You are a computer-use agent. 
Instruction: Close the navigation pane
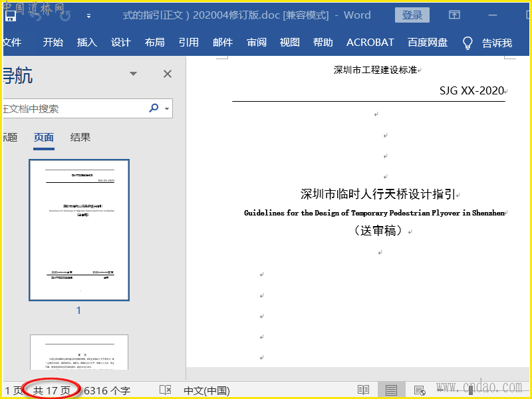click(168, 74)
